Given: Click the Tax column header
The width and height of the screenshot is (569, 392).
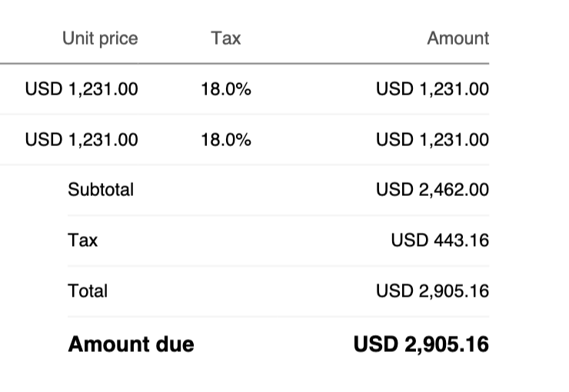Looking at the screenshot, I should [226, 38].
